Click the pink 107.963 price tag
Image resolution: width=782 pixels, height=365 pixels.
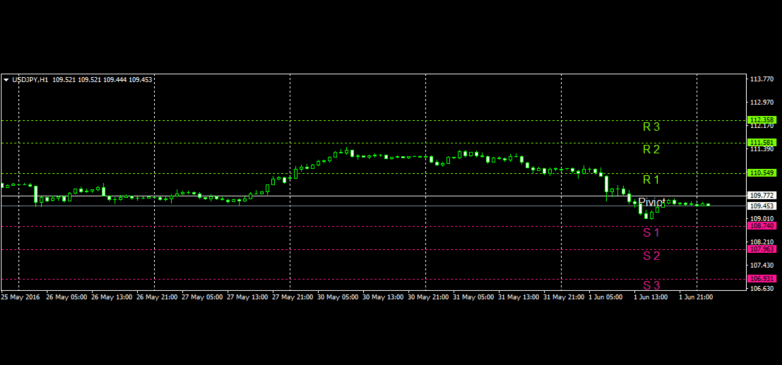click(x=763, y=249)
